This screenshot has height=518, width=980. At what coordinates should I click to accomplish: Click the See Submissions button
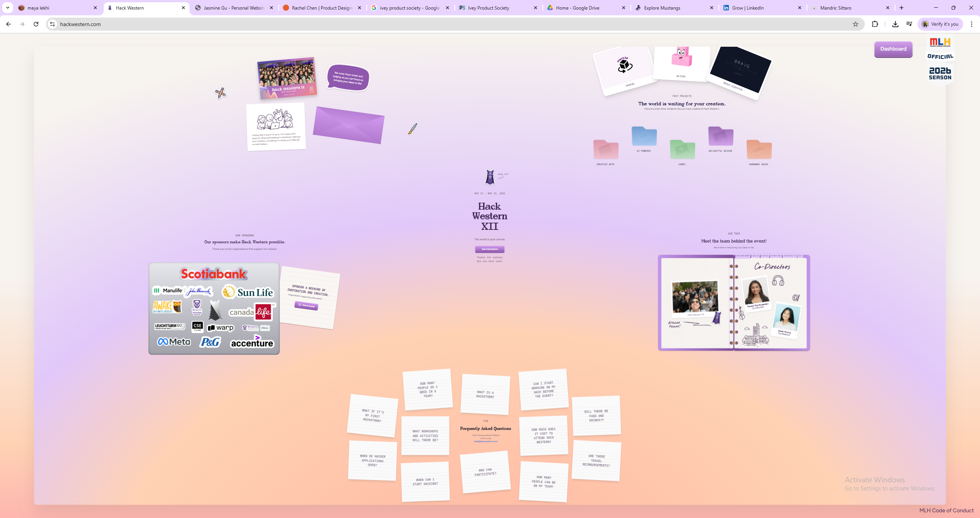pyautogui.click(x=490, y=249)
